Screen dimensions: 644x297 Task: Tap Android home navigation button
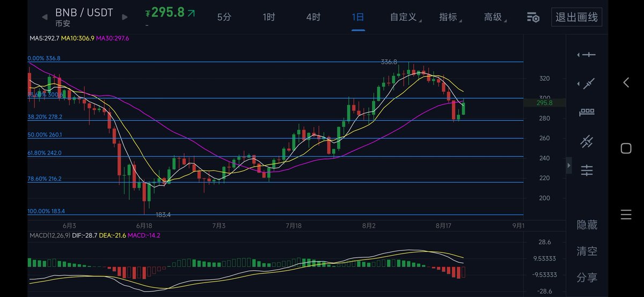(x=626, y=148)
